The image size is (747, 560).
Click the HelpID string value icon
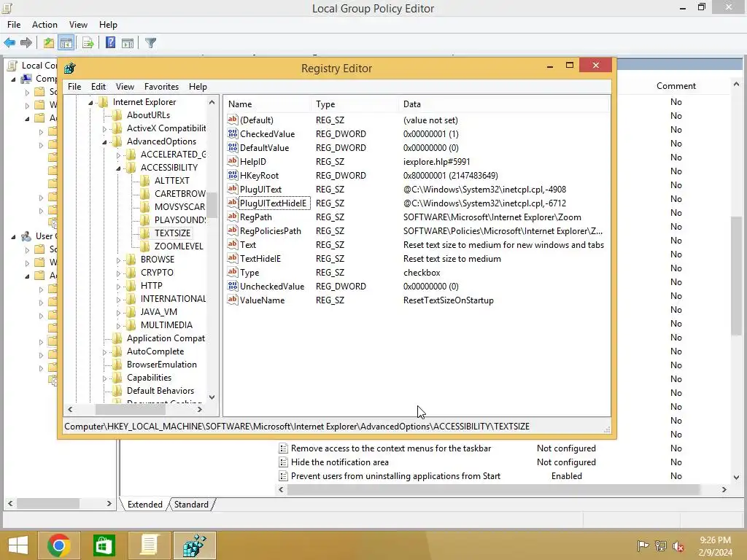click(x=233, y=161)
